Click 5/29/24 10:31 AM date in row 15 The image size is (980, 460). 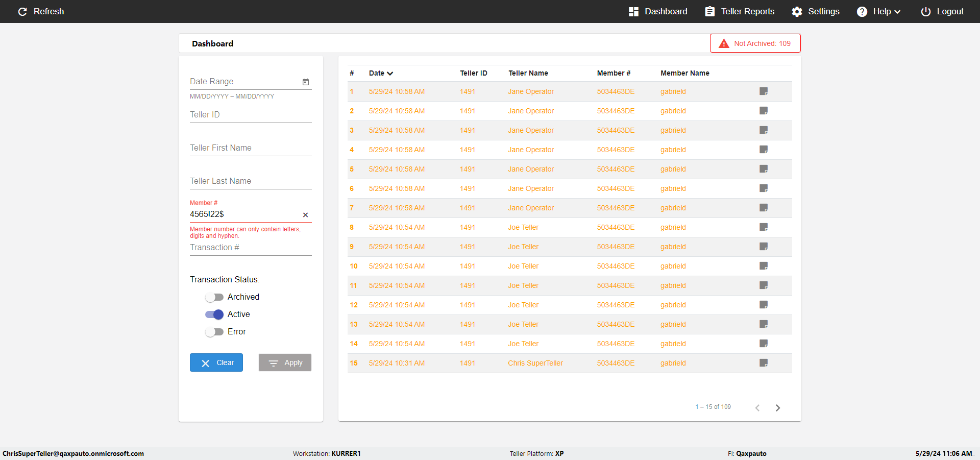pos(397,363)
